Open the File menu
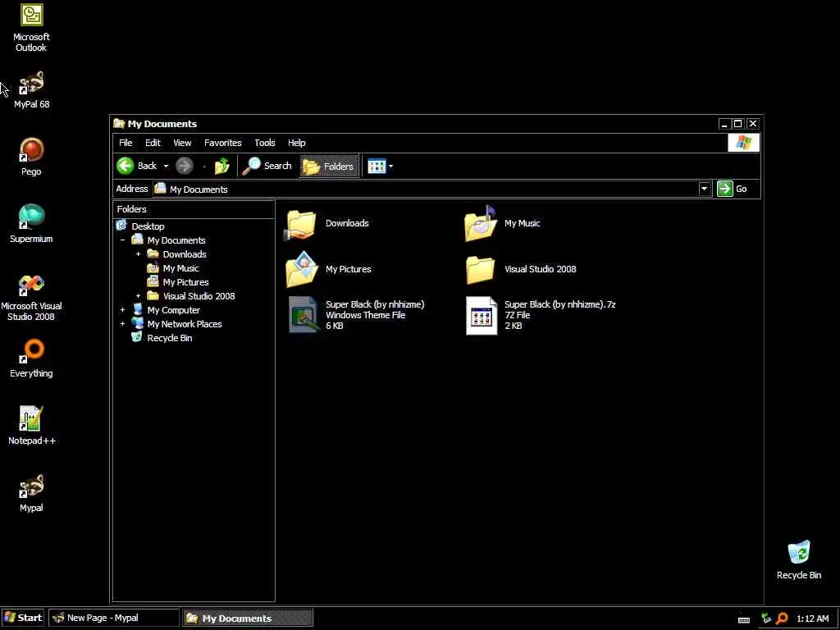The width and height of the screenshot is (840, 630). (126, 143)
